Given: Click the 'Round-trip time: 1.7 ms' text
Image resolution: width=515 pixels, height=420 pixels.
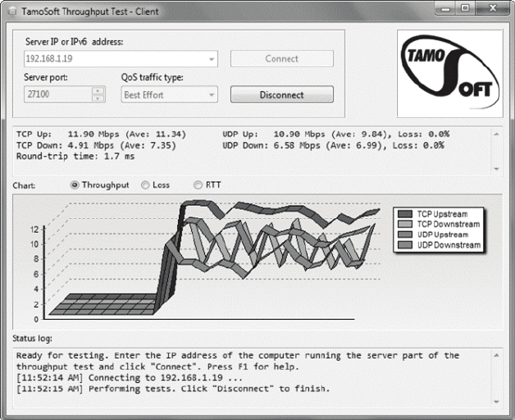Looking at the screenshot, I should coord(75,156).
